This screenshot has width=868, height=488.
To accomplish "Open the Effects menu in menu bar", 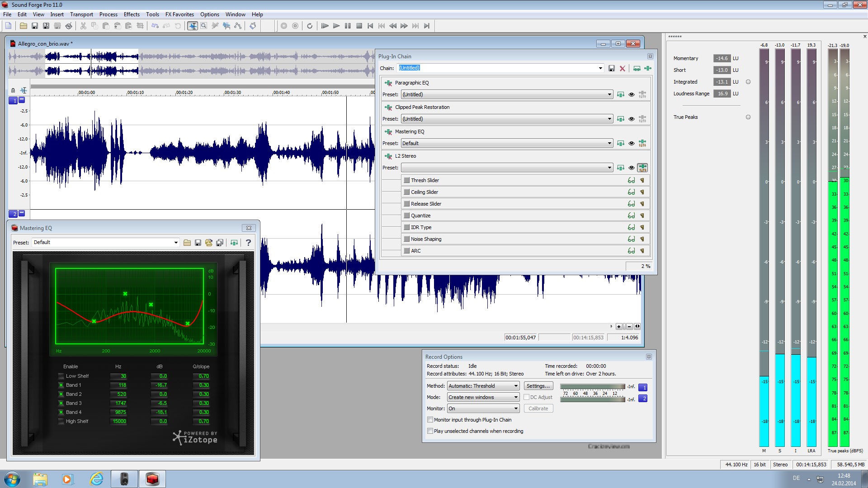I will point(131,14).
